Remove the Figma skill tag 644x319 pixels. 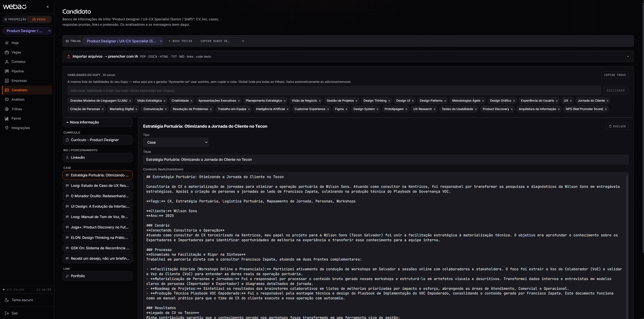[346, 109]
